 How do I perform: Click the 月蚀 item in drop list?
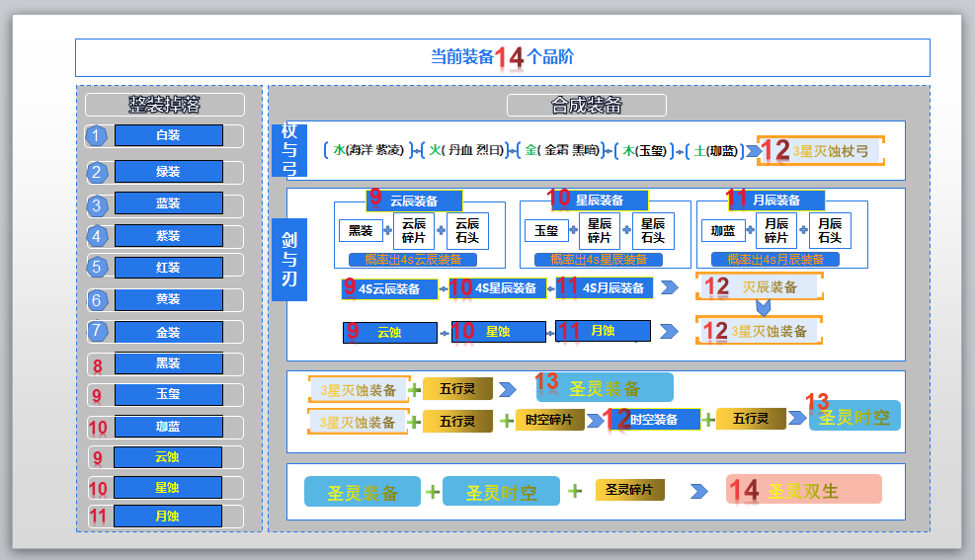pos(167,516)
